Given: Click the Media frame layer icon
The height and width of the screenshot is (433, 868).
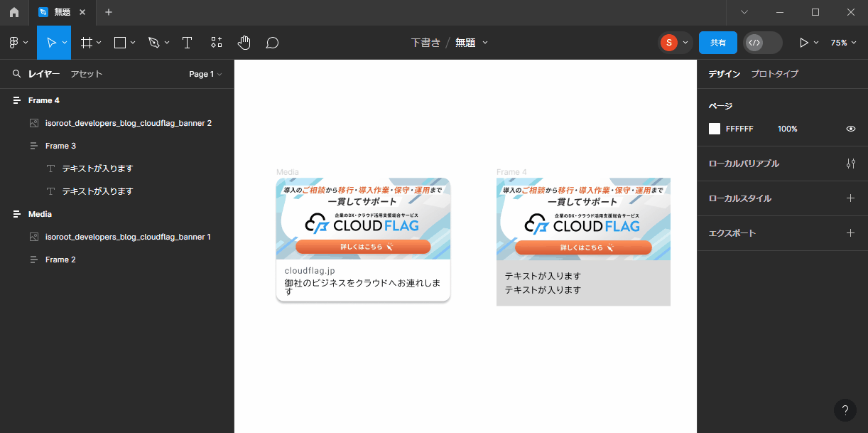Looking at the screenshot, I should pos(16,214).
